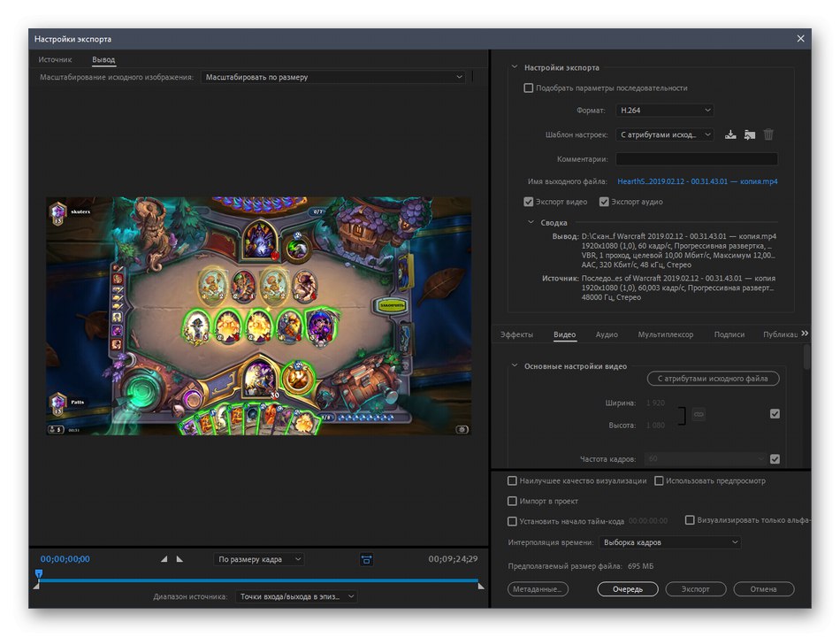Uncheck the Экспорт аудио checkbox
This screenshot has width=840, height=637.
click(x=604, y=202)
